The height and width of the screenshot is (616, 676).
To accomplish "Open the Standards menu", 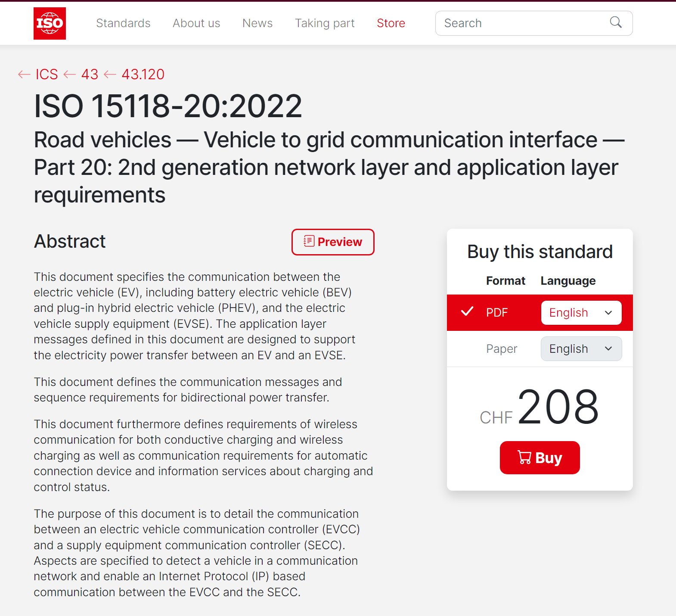I will [123, 23].
